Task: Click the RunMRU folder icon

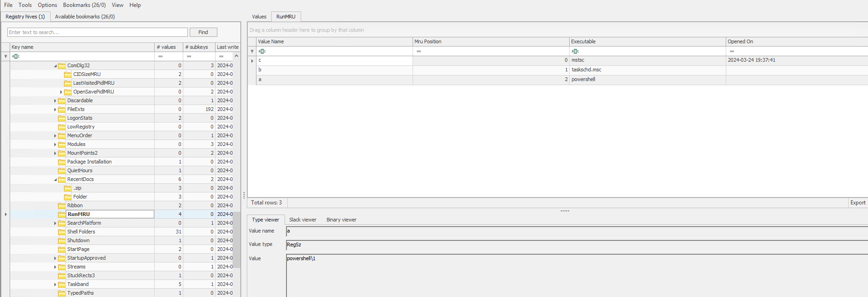Action: [62, 215]
